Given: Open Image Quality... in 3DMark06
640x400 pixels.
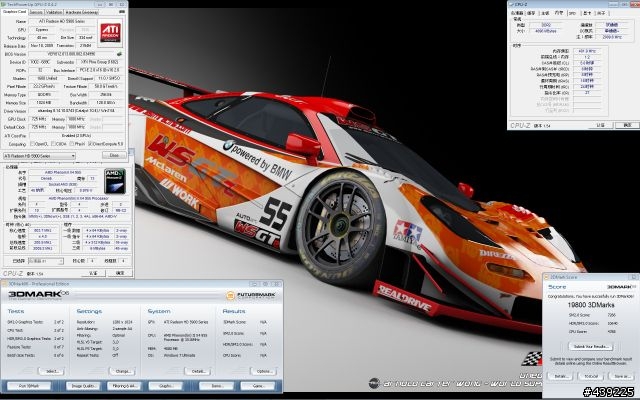Looking at the screenshot, I should click(83, 386).
